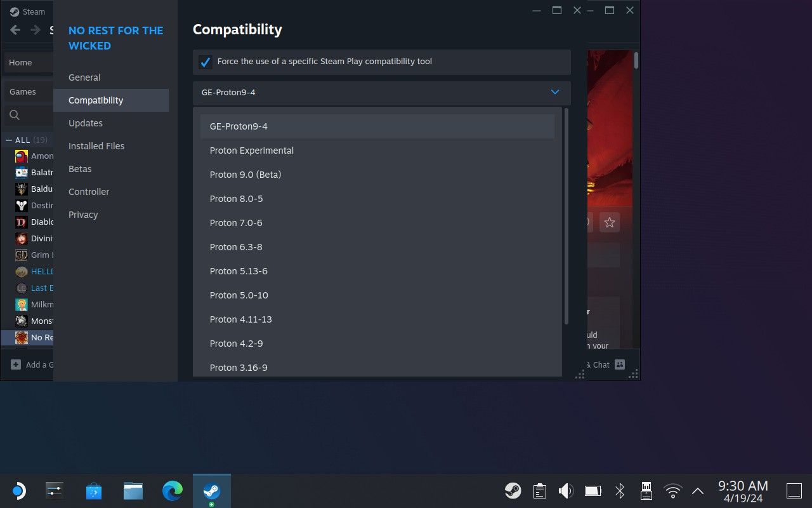Select Proton 4.11-13
The image size is (812, 508).
pos(377,319)
